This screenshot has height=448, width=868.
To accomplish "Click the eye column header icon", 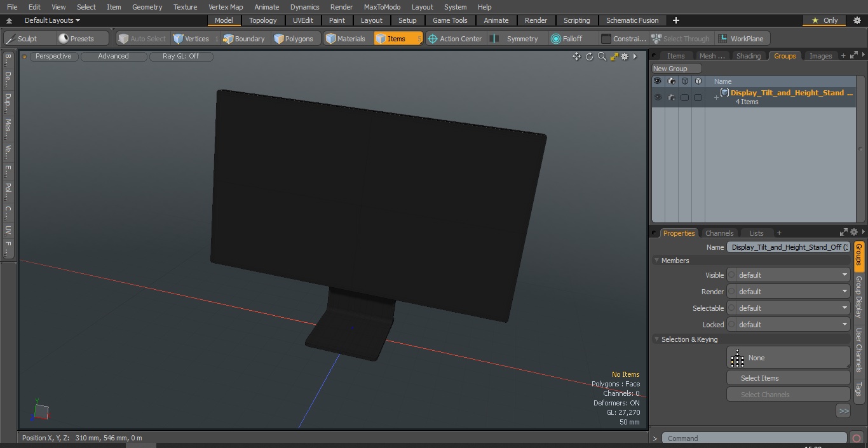I will point(658,81).
